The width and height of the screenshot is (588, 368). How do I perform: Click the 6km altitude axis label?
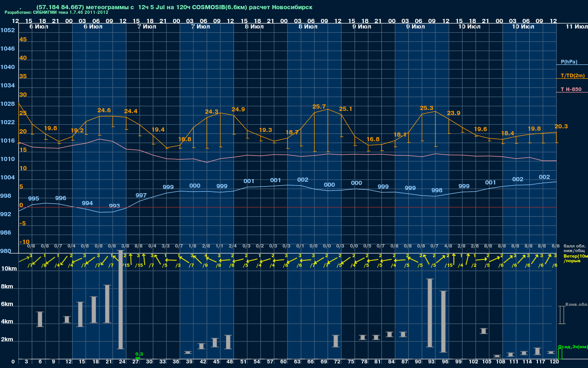click(7, 305)
